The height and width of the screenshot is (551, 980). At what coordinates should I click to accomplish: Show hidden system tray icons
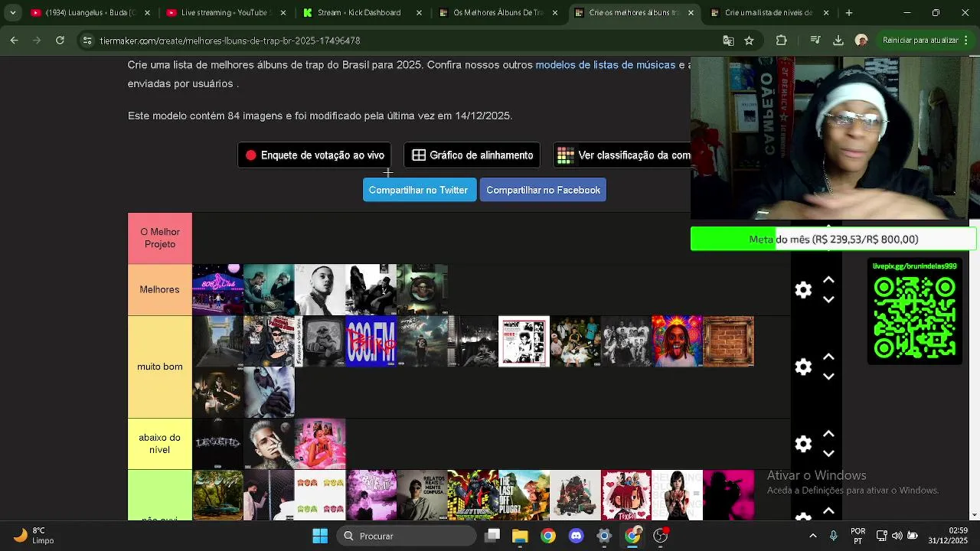tap(812, 536)
